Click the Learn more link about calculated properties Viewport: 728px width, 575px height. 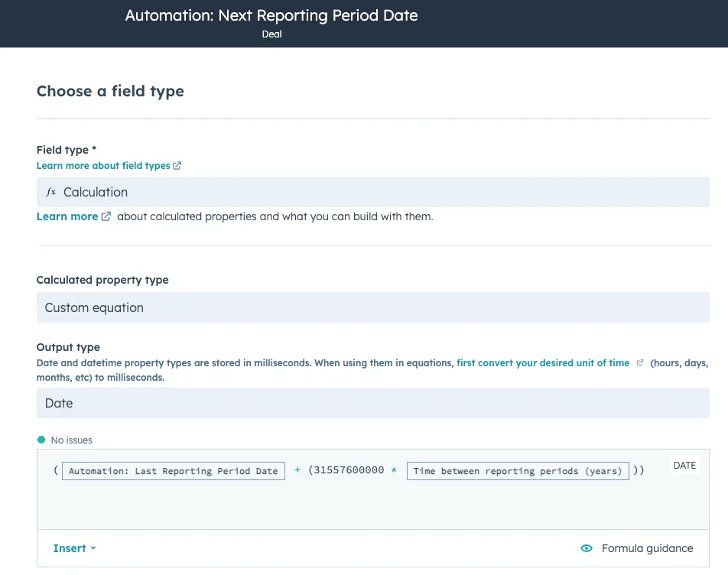[x=67, y=216]
